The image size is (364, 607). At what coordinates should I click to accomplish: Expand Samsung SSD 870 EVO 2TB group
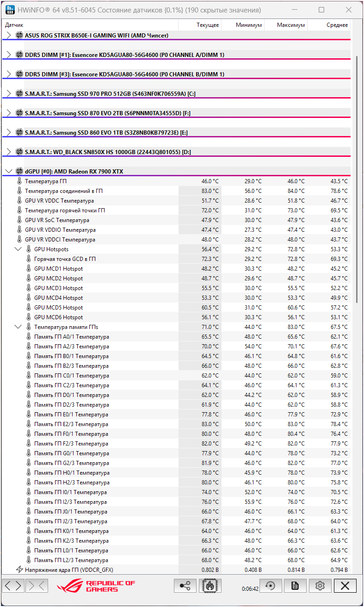(x=9, y=113)
